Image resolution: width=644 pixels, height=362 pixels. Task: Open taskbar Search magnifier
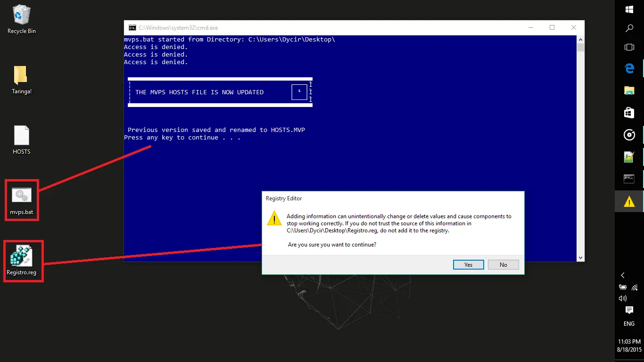pos(629,28)
